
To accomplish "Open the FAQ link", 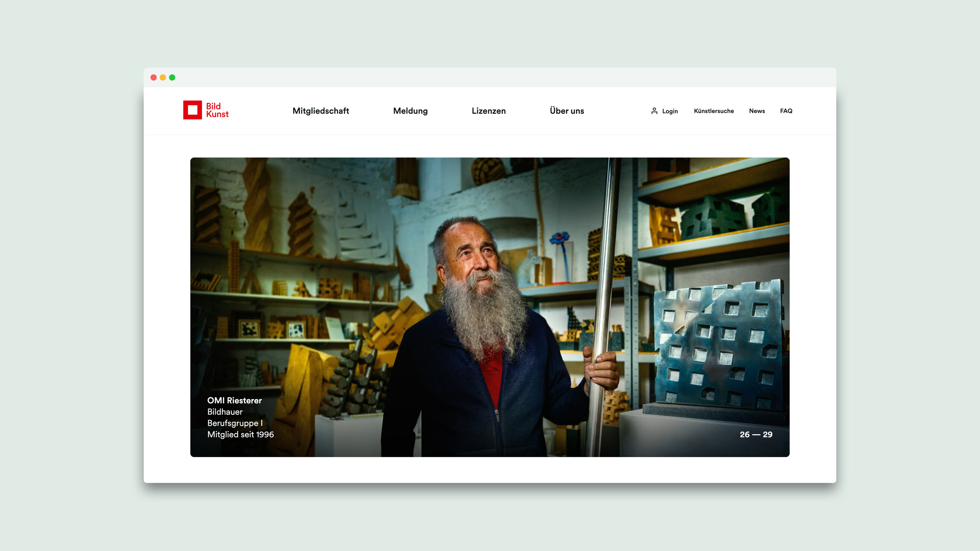I will click(x=786, y=111).
